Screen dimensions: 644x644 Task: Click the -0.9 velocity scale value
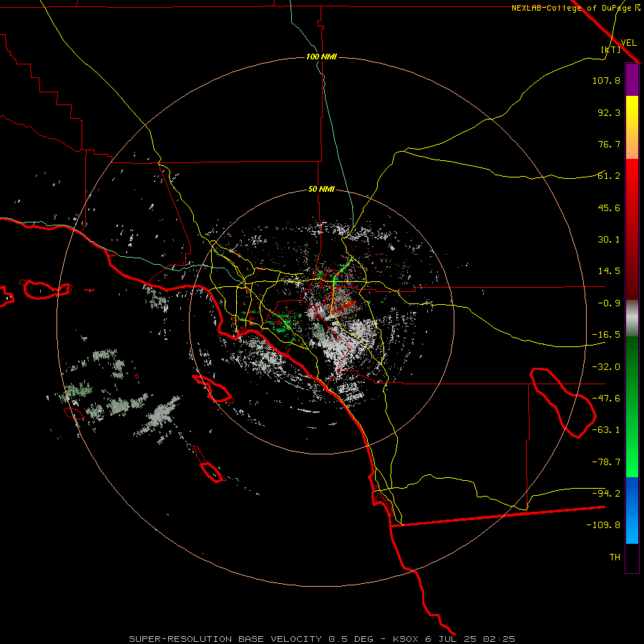pos(609,303)
